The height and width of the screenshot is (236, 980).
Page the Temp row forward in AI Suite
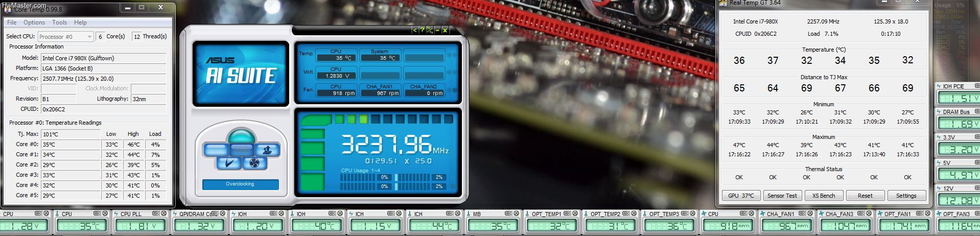click(x=455, y=55)
